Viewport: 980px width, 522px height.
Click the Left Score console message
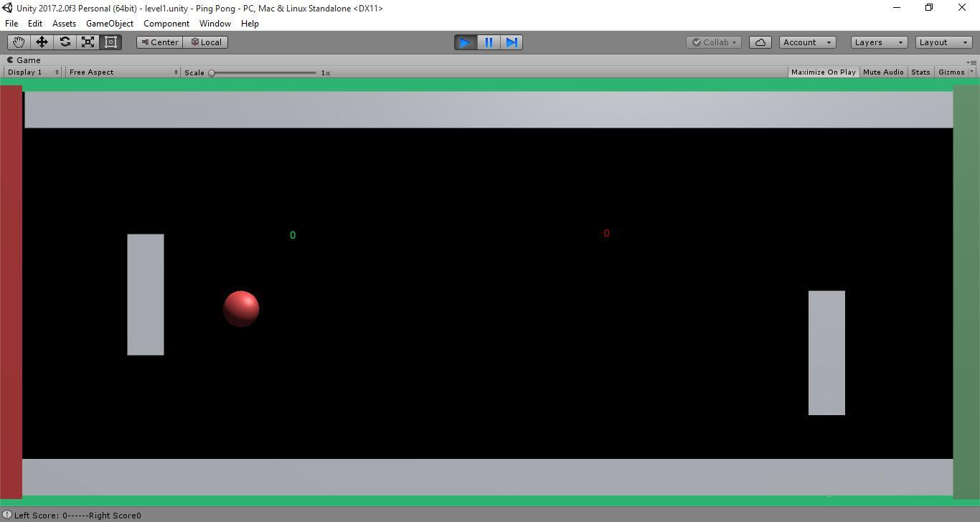pos(77,516)
